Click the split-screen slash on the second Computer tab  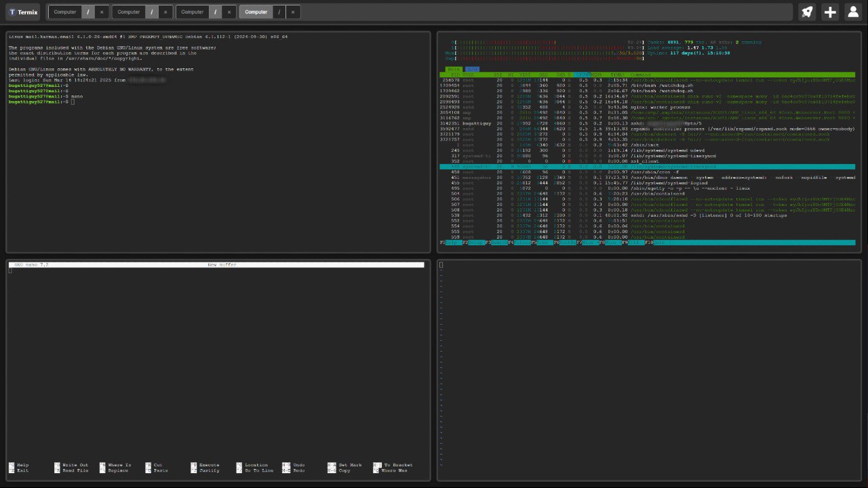point(152,12)
